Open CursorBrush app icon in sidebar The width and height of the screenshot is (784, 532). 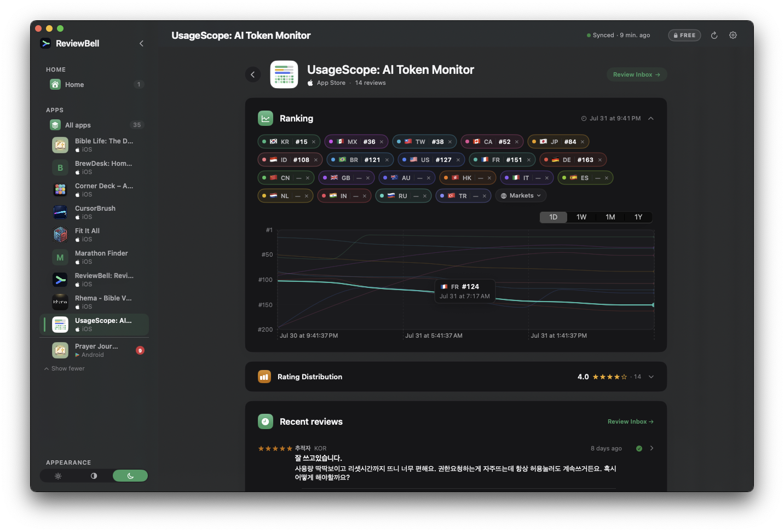coord(60,212)
